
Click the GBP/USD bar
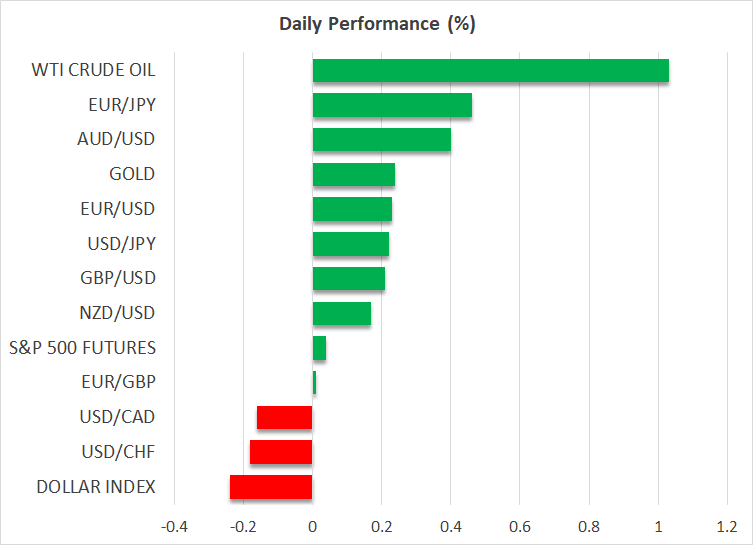point(348,278)
